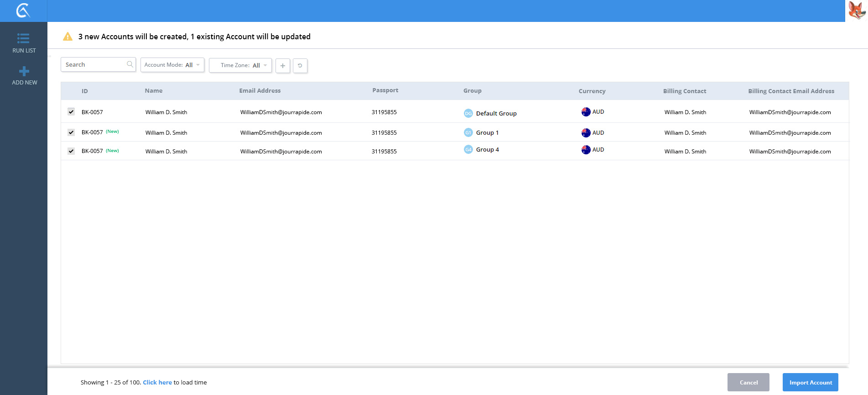Sort by the Name column header
The width and height of the screenshot is (868, 395).
[154, 91]
